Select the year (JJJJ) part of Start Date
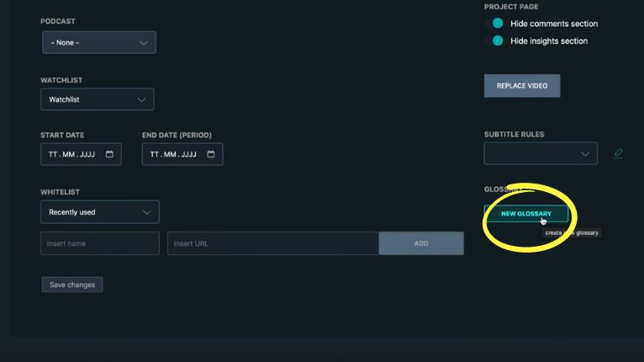This screenshot has height=362, width=644. click(x=87, y=155)
